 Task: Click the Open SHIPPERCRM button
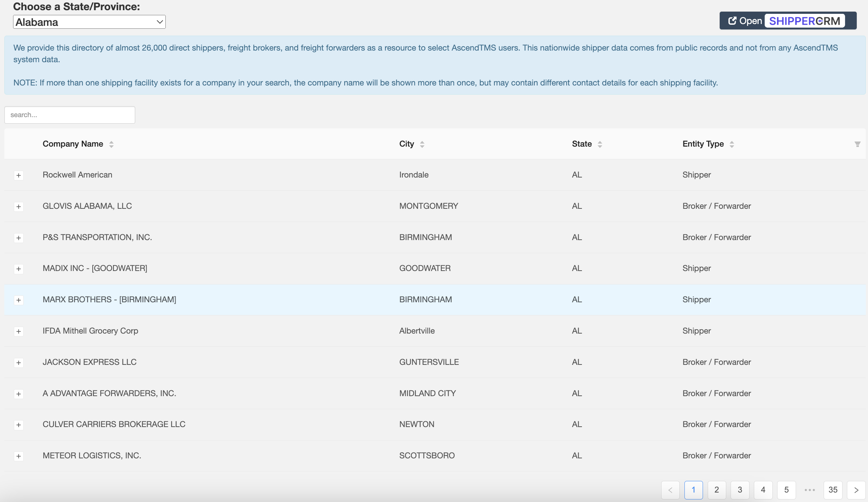tap(788, 21)
